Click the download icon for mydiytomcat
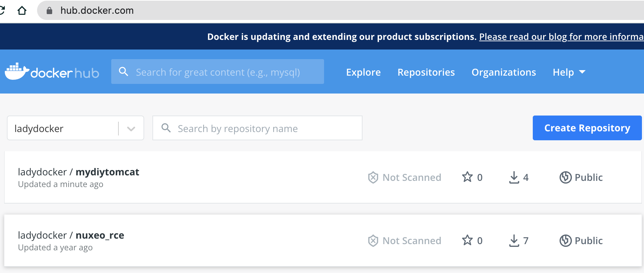644x273 pixels. (514, 177)
